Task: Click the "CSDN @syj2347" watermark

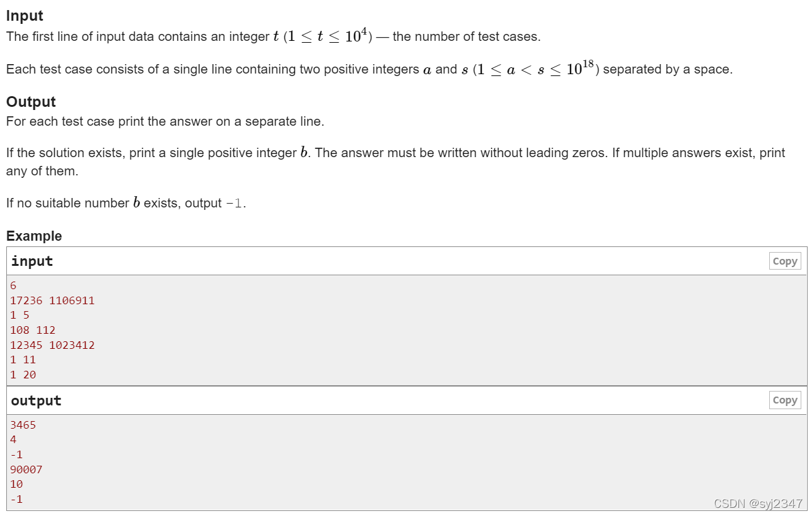Action: (759, 503)
